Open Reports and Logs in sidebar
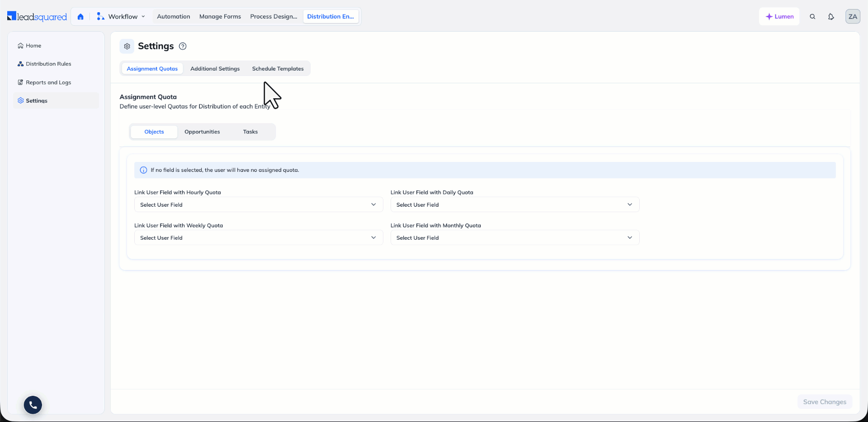868x422 pixels. pos(56,82)
